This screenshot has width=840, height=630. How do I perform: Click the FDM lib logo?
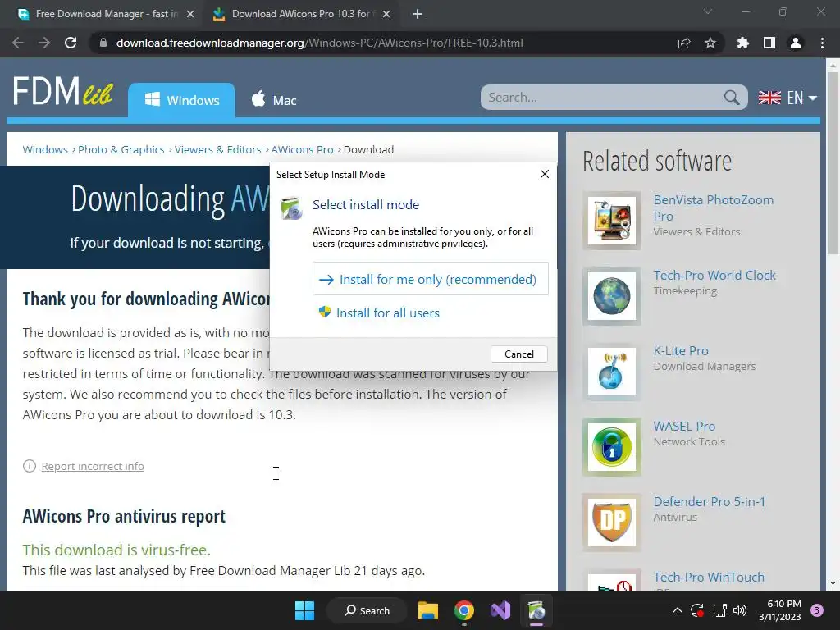coord(62,92)
